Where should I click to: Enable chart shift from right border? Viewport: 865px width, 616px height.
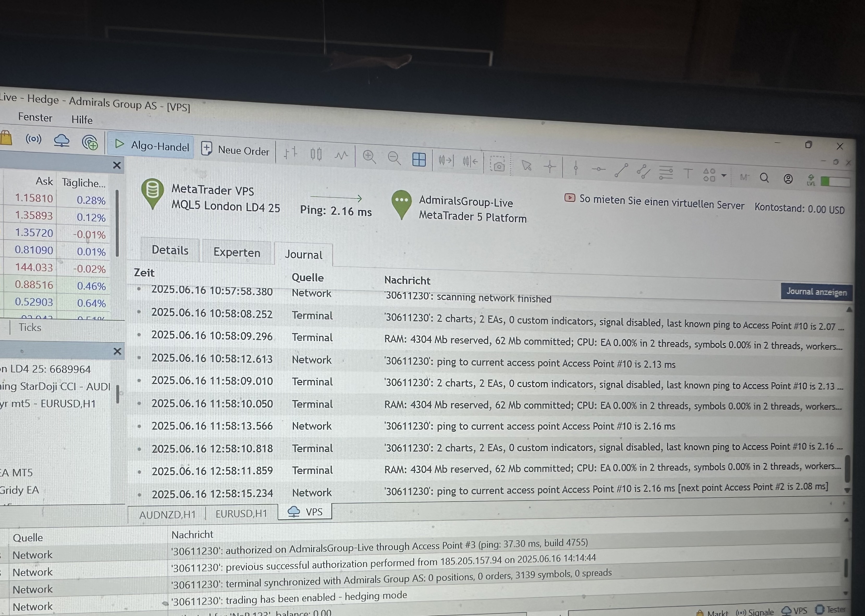click(470, 162)
